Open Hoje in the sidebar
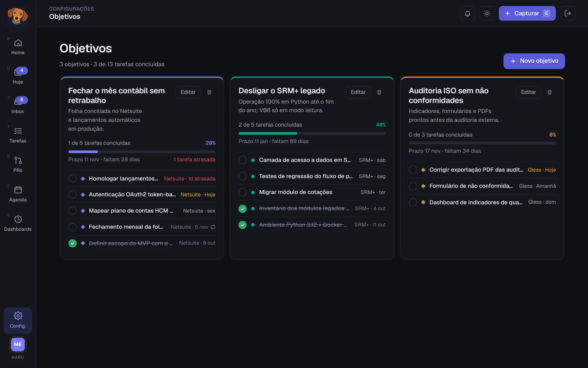588x368 pixels. click(x=18, y=77)
